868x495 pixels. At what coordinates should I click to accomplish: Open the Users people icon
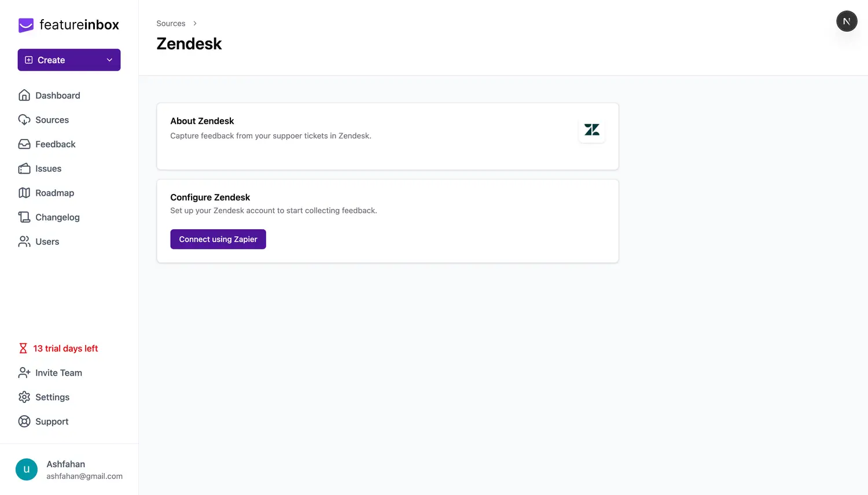(x=24, y=241)
